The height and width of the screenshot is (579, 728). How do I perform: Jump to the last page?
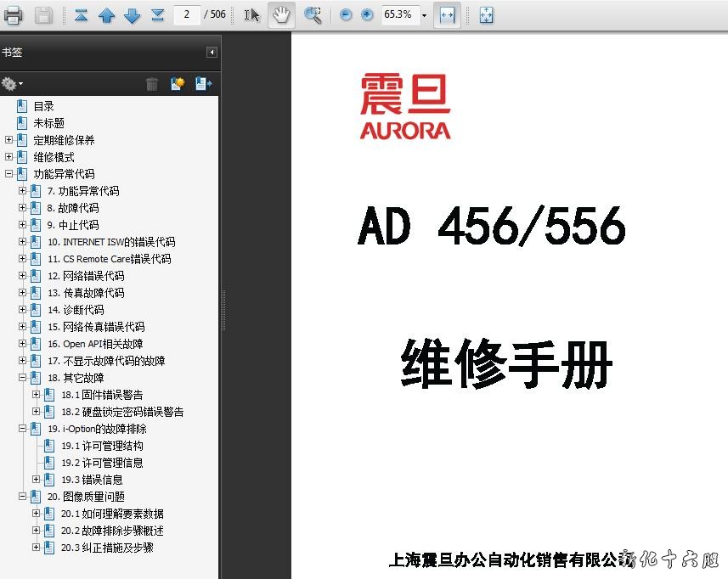tap(157, 14)
